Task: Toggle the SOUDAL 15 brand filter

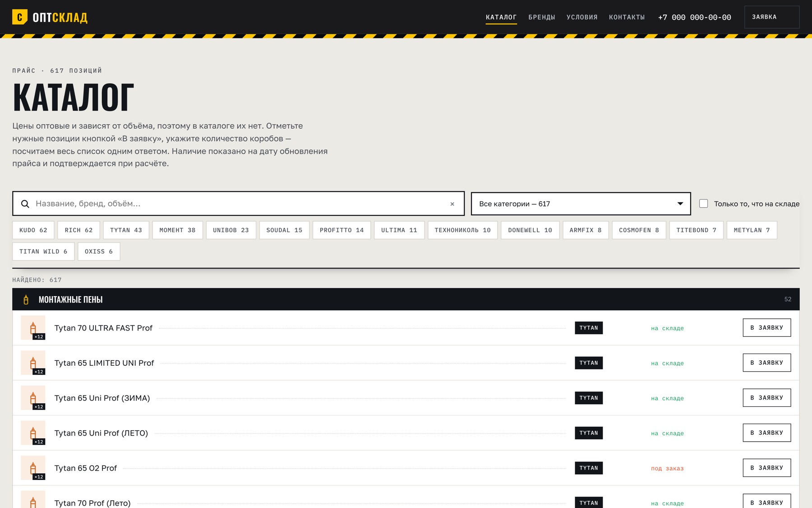Action: coord(284,230)
